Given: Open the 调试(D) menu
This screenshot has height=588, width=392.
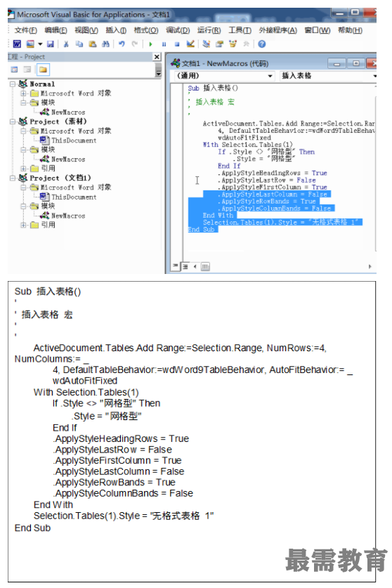Looking at the screenshot, I should (178, 30).
